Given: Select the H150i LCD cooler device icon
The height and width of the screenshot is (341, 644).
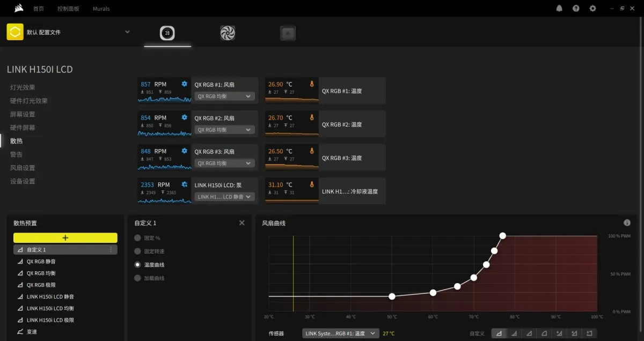Looking at the screenshot, I should [x=167, y=33].
